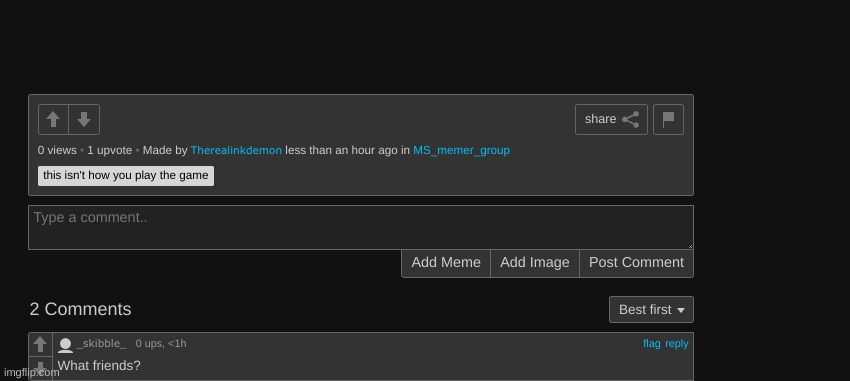This screenshot has width=850, height=381.
Task: Attach an image via Add Image
Action: [x=535, y=263]
